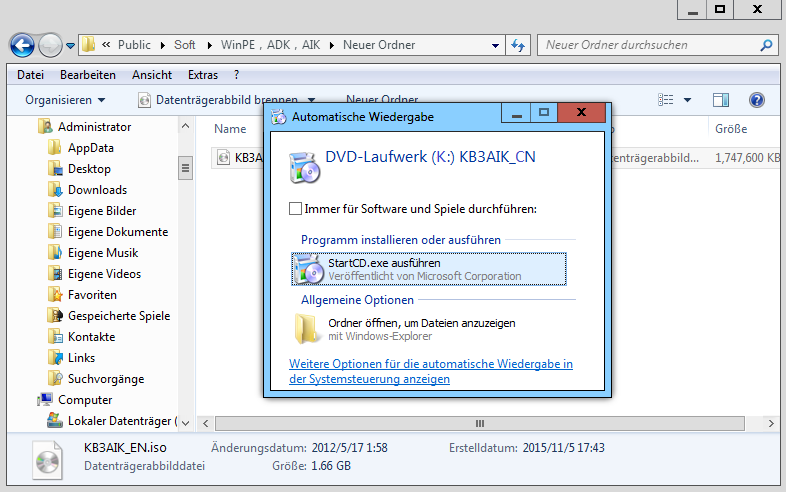Open 'Weitere Optionen für die automatische Wiedergabe' link
The image size is (786, 492).
[x=431, y=371]
